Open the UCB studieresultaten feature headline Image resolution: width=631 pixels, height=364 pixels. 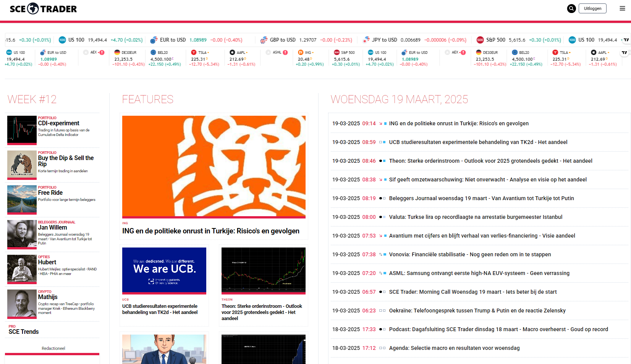tap(160, 309)
